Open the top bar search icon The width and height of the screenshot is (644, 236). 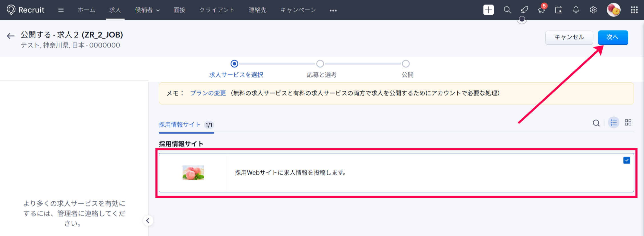[507, 10]
